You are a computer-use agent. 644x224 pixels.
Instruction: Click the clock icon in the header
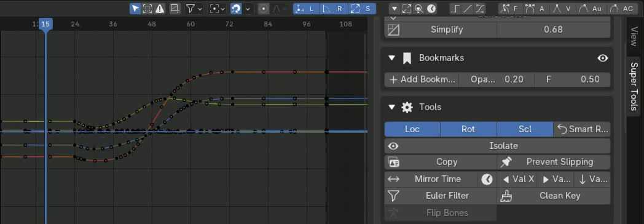pyautogui.click(x=431, y=8)
